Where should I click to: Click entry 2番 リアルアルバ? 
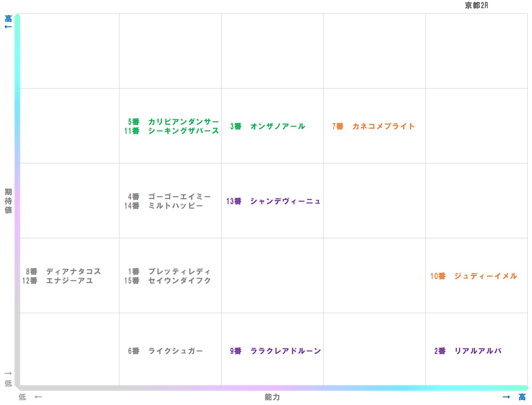pos(468,351)
